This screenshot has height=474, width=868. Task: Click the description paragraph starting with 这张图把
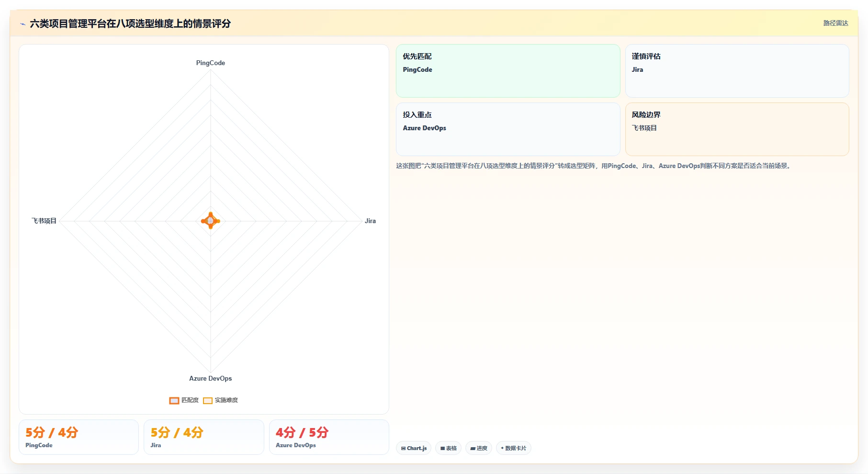594,166
